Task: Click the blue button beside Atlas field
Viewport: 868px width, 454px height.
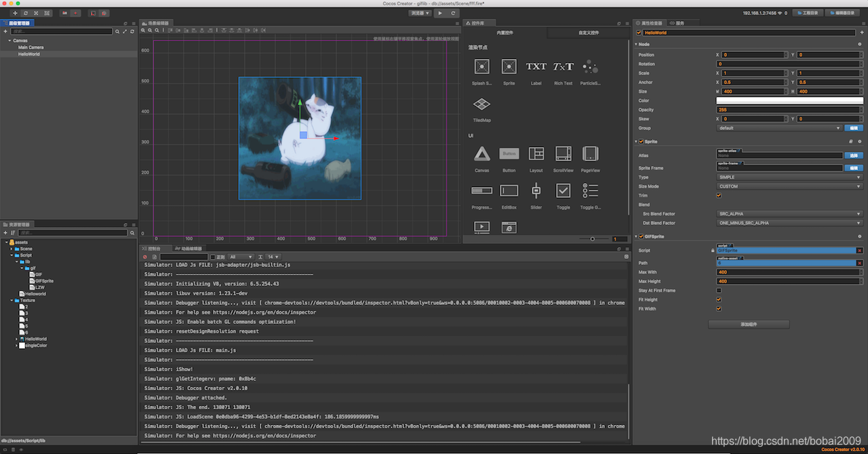Action: (x=854, y=155)
